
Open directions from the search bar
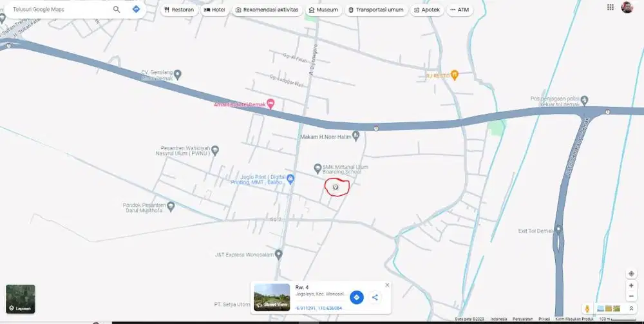136,10
